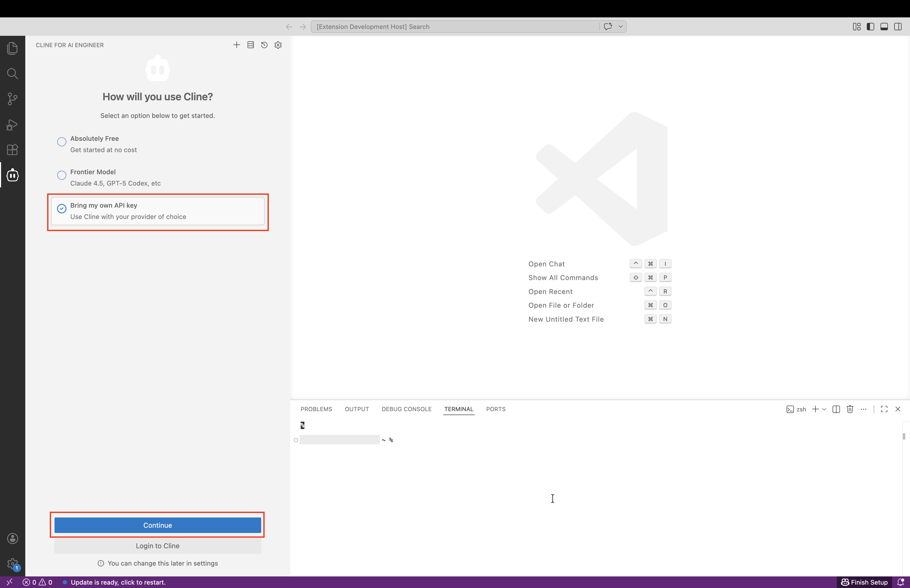Open Cline's MCP servers icon
This screenshot has height=588, width=910.
click(250, 45)
